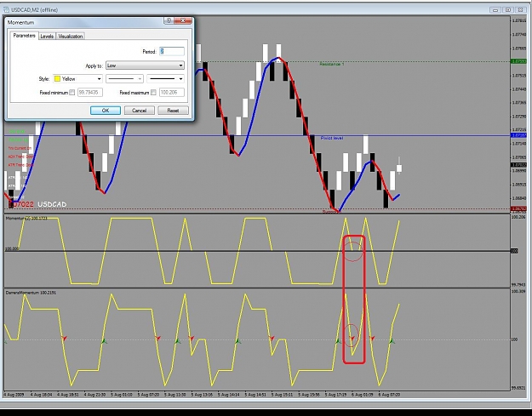Click the green resistance price tag
532x416 pixels.
click(x=518, y=61)
